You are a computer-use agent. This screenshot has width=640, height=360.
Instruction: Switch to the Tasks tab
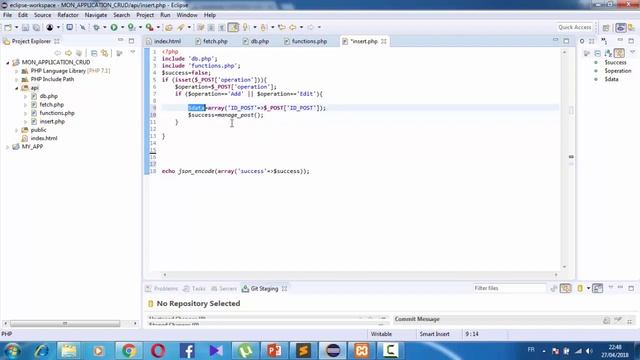[x=194, y=289]
